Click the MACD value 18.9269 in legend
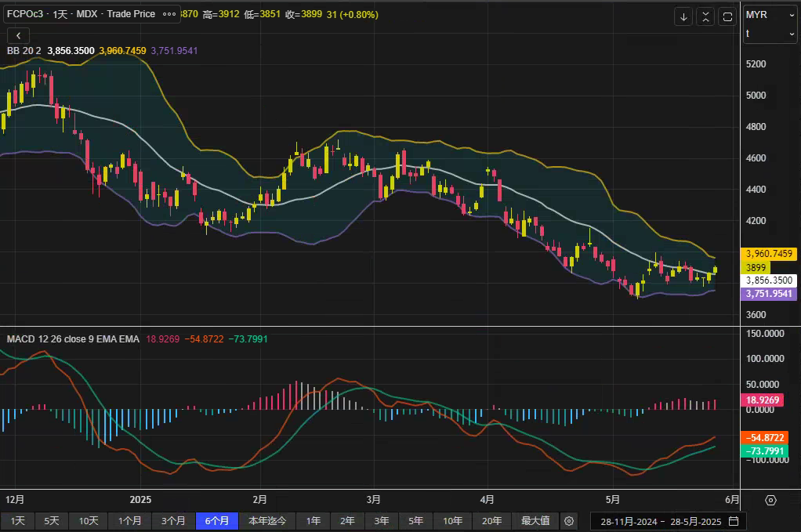The height and width of the screenshot is (532, 801). (163, 339)
